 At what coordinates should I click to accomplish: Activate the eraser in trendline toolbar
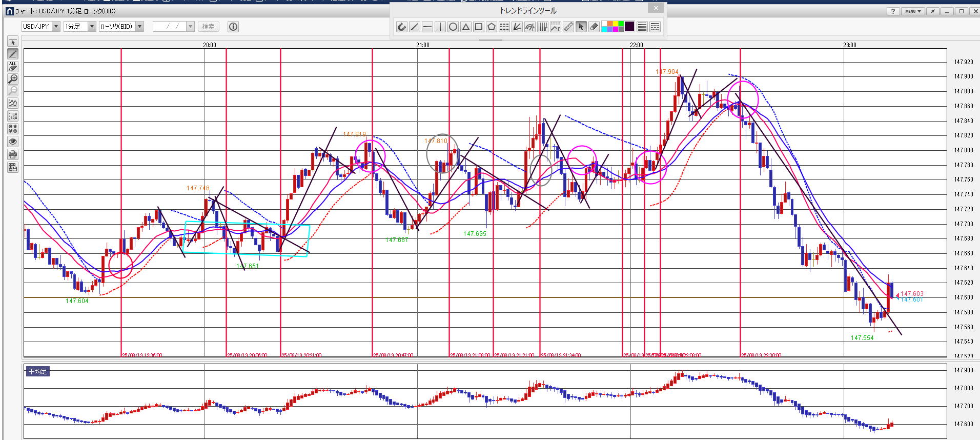594,27
